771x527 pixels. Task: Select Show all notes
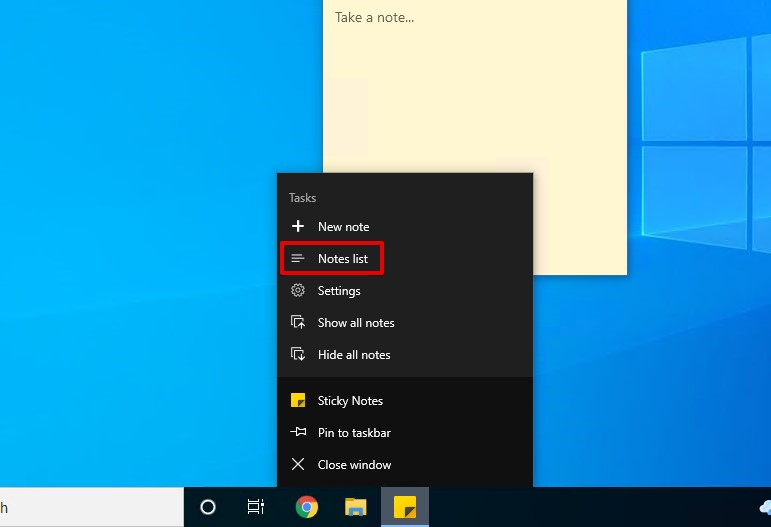click(x=356, y=323)
